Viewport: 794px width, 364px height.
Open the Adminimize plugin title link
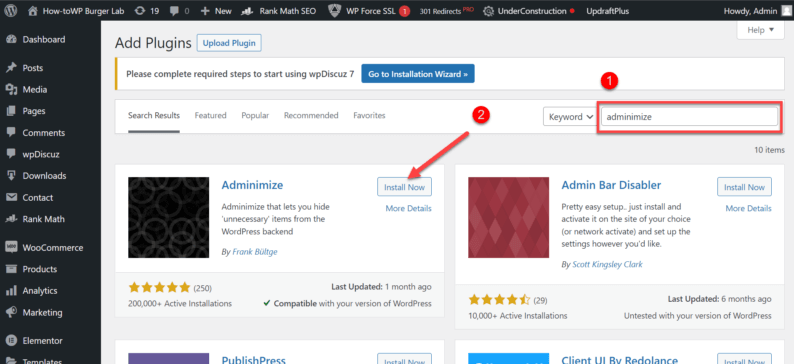252,185
